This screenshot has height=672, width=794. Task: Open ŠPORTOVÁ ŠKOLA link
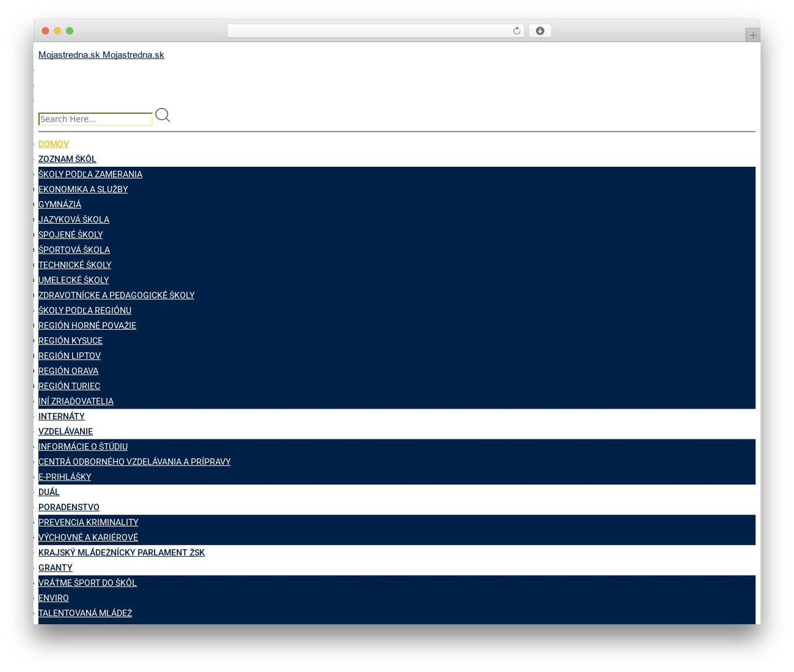tap(74, 250)
